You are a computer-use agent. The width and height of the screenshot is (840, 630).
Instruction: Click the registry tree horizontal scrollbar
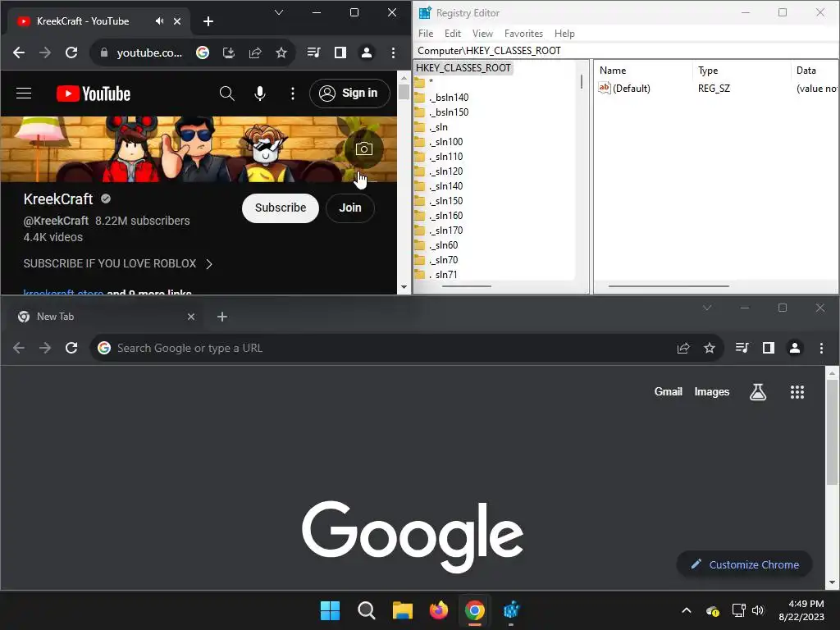point(466,286)
